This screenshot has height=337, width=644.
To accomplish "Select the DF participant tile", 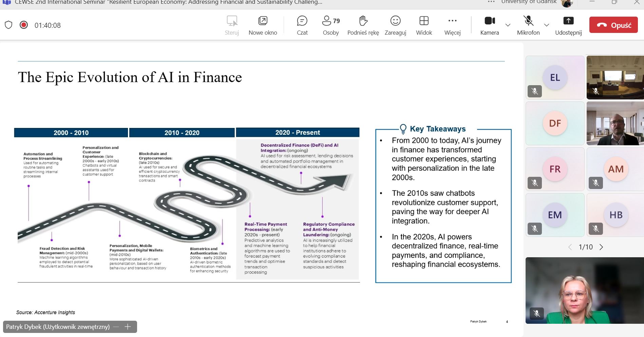I will click(x=555, y=123).
